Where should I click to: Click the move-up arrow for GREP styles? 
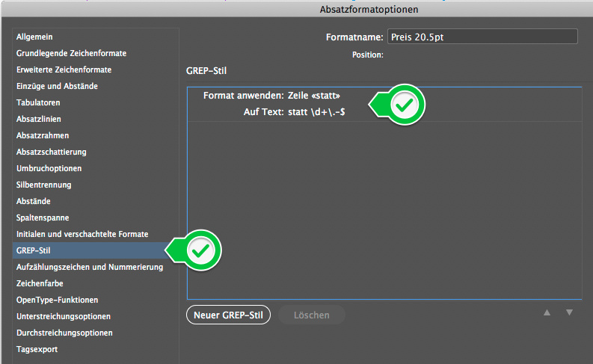click(x=547, y=312)
